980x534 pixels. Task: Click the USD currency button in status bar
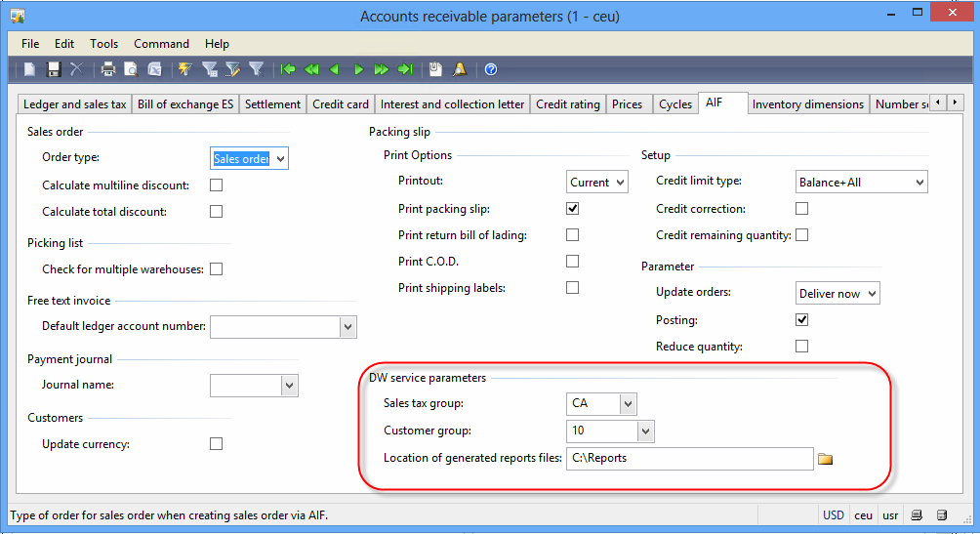tap(833, 514)
